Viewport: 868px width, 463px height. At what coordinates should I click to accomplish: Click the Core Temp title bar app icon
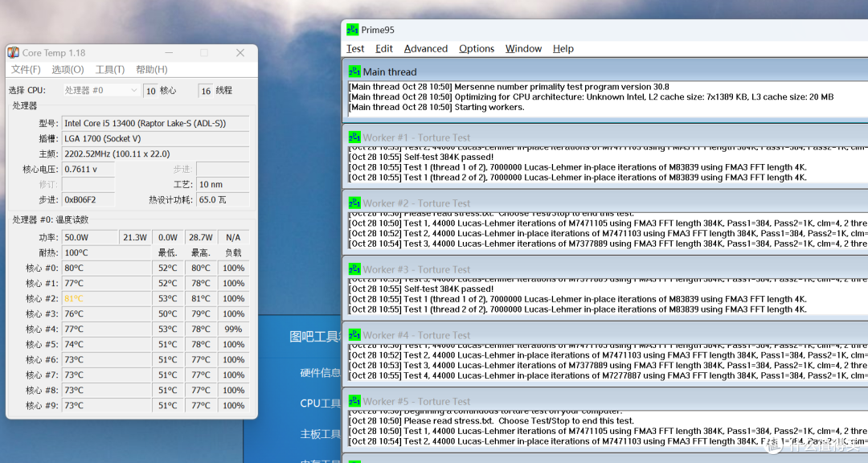coord(14,52)
